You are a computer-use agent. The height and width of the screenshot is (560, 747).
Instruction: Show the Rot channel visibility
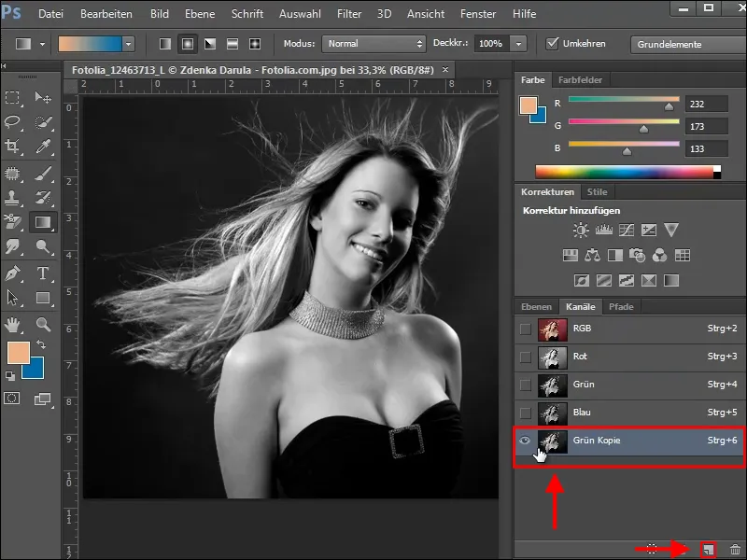point(525,357)
